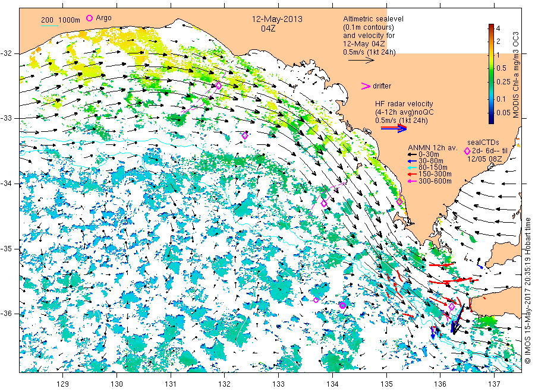
Task: Click the '04Z' time label under date
Action: [x=268, y=29]
